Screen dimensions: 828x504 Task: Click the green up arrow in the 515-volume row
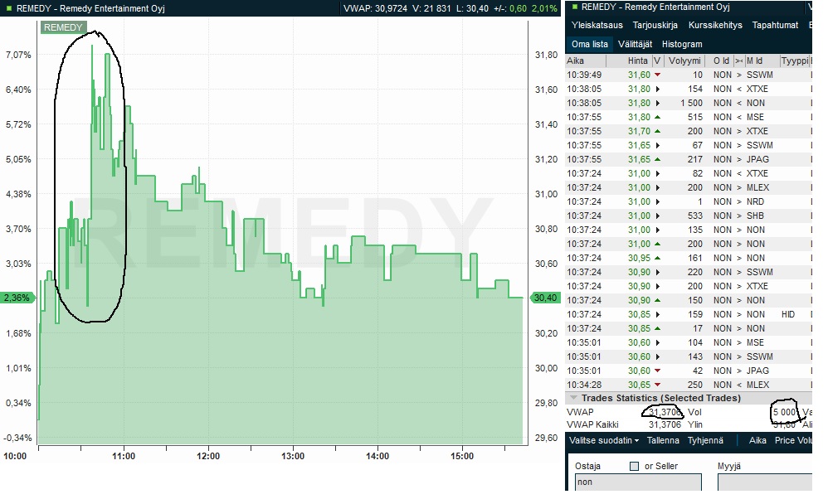[x=657, y=117]
